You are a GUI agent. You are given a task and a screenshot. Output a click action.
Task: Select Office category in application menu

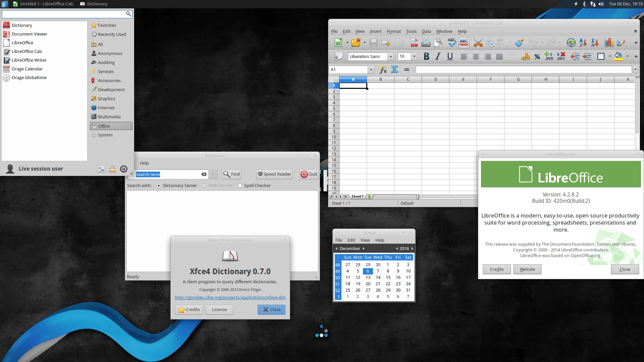click(x=111, y=126)
